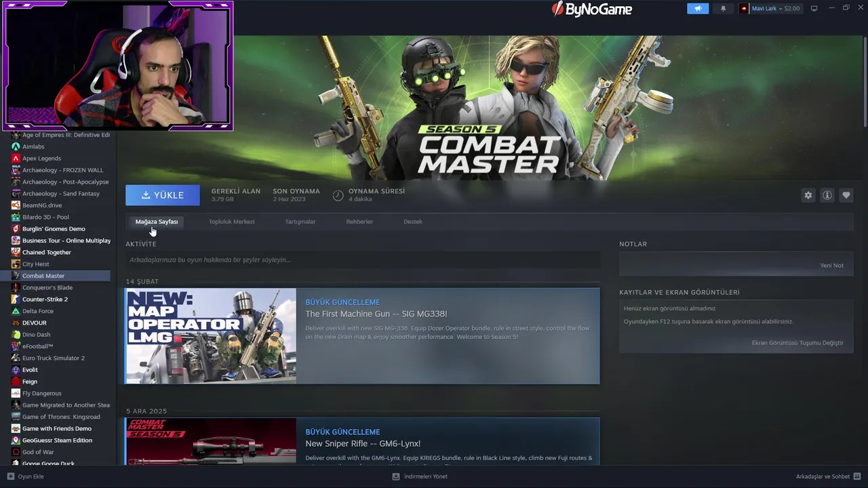
Task: Select GeoGuessr Steam Edition entry
Action: pyautogui.click(x=56, y=440)
